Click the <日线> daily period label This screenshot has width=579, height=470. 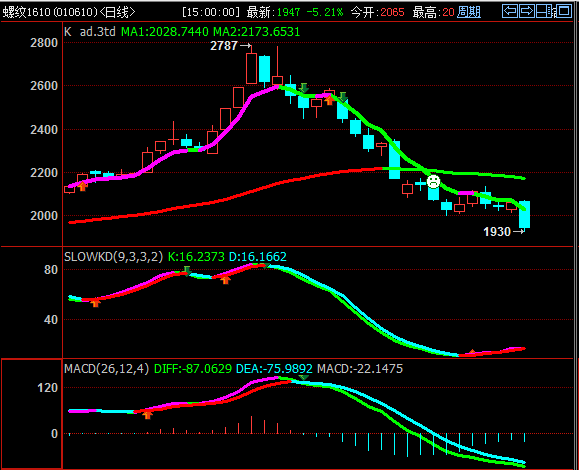(x=118, y=12)
